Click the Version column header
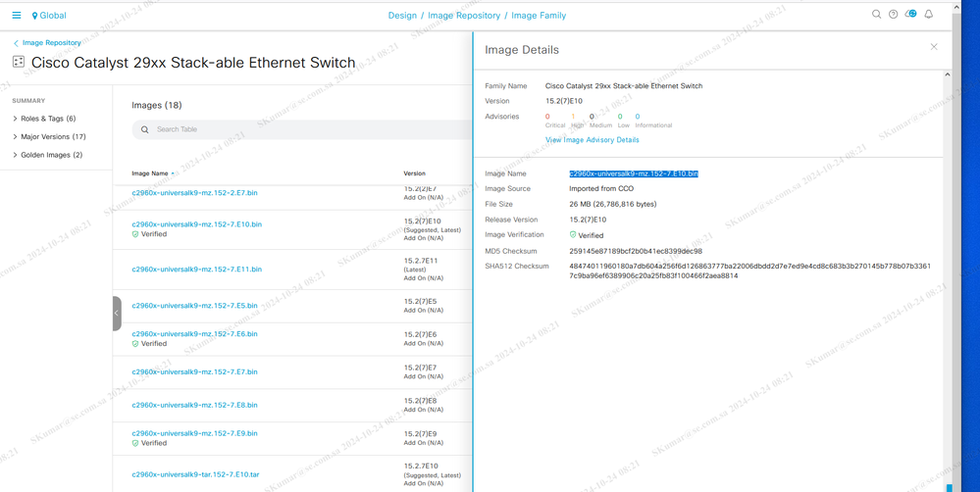The image size is (980, 492). [x=414, y=173]
